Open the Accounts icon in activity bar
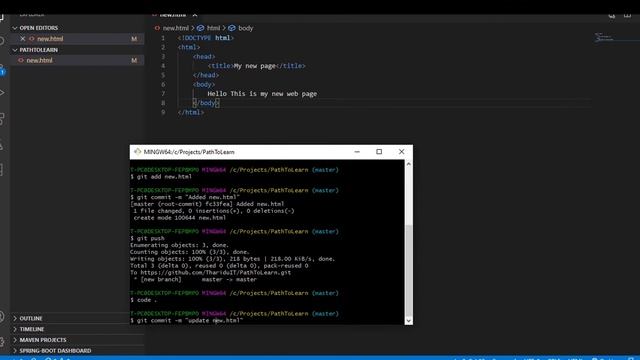The image size is (640, 360). 2,317
